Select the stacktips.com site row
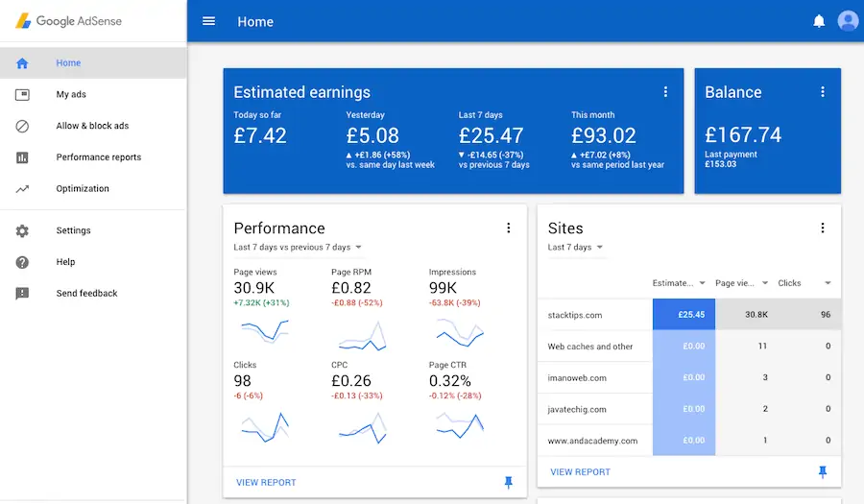 [576, 314]
